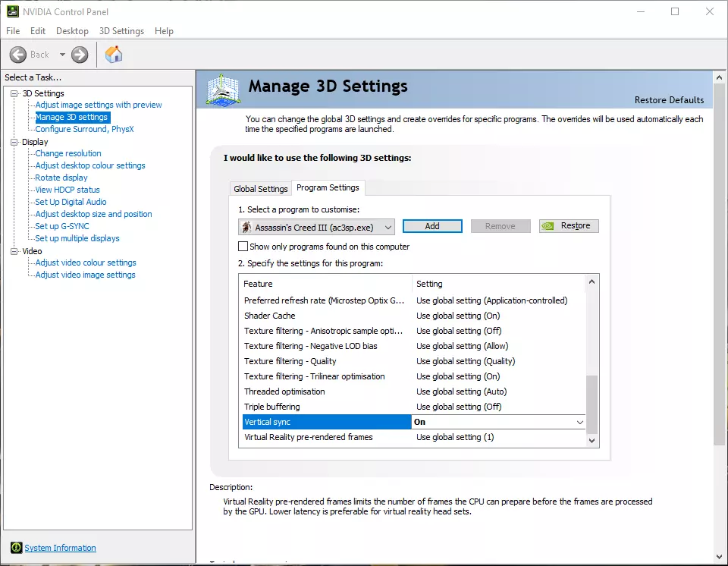Open the 3D Settings menu

121,31
